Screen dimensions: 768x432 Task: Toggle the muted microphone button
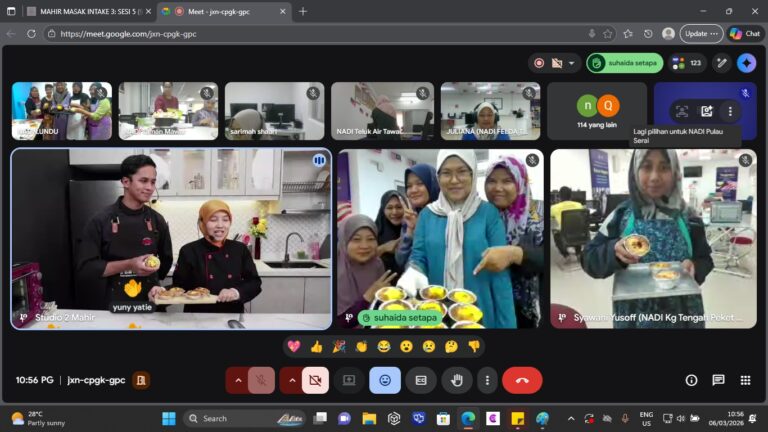click(x=261, y=380)
